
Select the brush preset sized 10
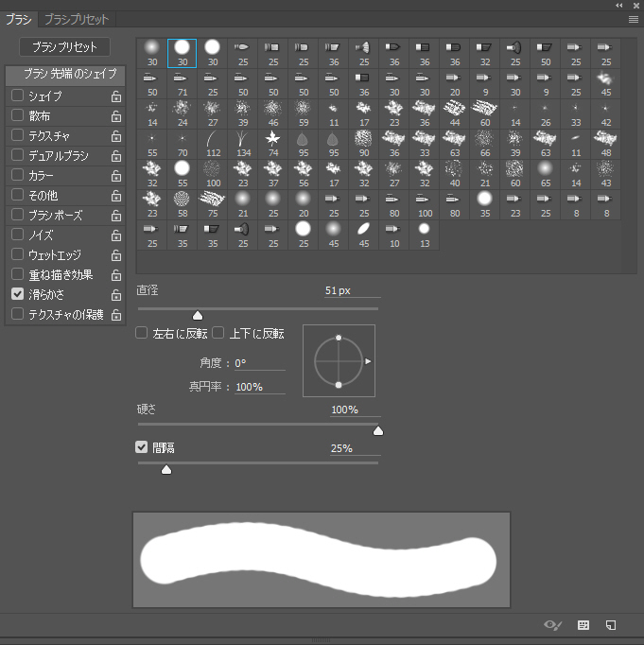(394, 235)
